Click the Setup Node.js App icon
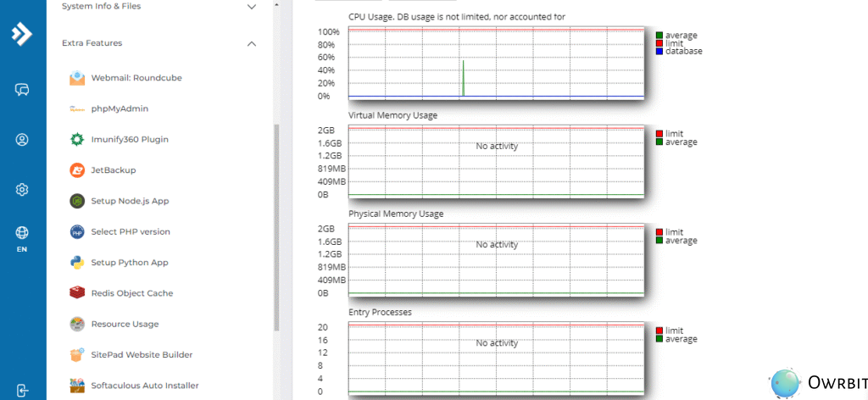This screenshot has width=868, height=400. 77,201
